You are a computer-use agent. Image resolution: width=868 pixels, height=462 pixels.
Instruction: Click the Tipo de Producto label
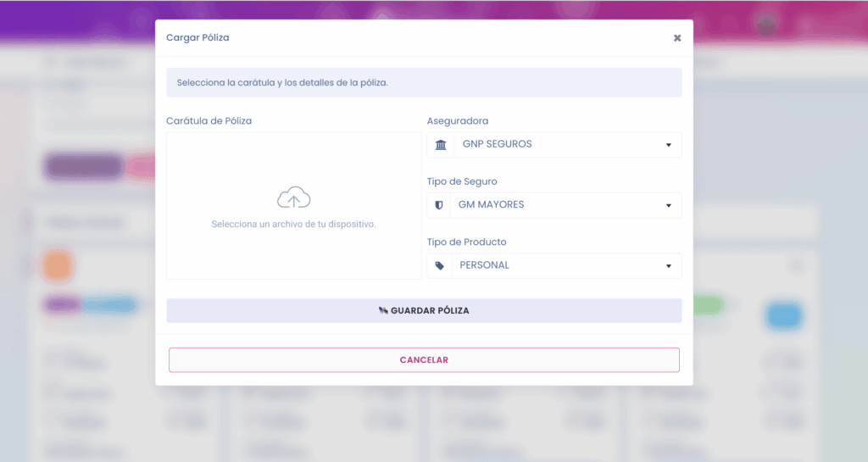(466, 242)
